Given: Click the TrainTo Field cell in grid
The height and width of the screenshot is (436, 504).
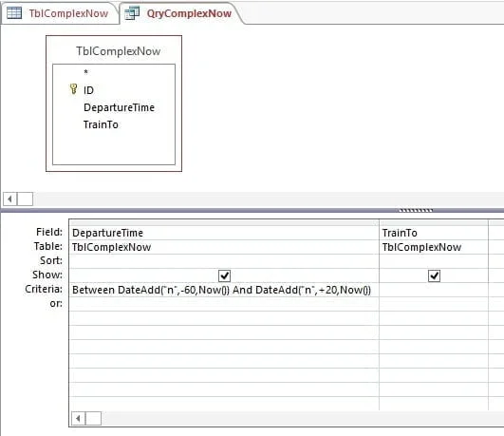Looking at the screenshot, I should (434, 233).
